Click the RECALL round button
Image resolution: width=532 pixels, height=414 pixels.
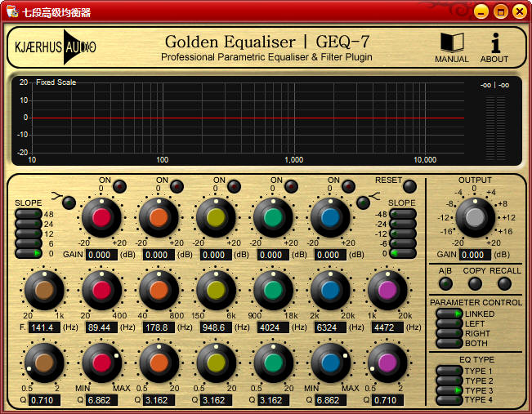click(504, 284)
